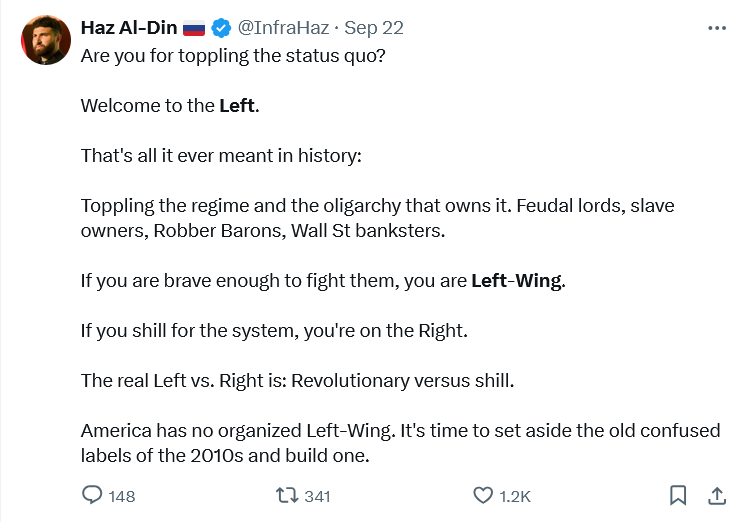This screenshot has width=748, height=522.
Task: Bookmark this post
Action: 678,495
